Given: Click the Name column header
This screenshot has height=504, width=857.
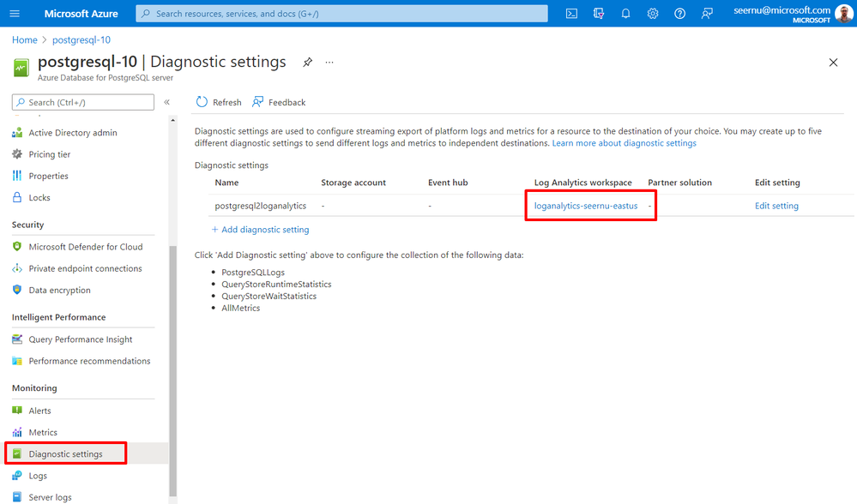Looking at the screenshot, I should coord(226,183).
